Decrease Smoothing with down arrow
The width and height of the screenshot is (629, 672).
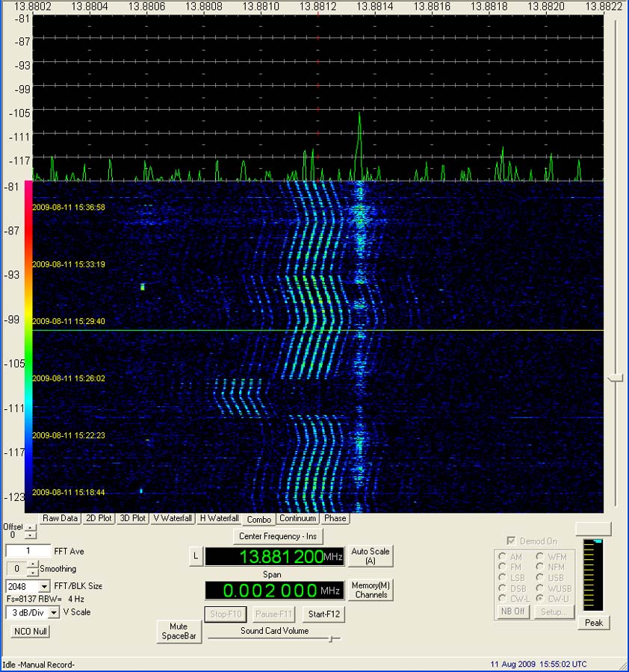click(x=33, y=572)
